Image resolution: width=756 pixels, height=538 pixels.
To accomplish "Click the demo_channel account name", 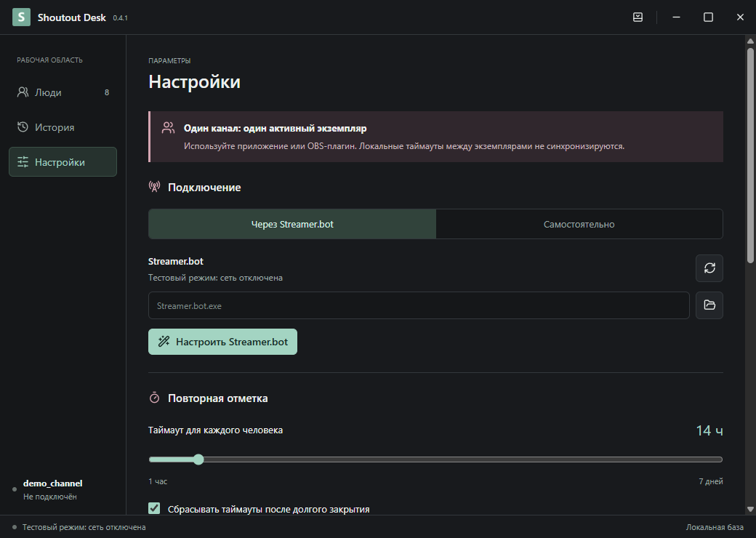I will pos(52,483).
